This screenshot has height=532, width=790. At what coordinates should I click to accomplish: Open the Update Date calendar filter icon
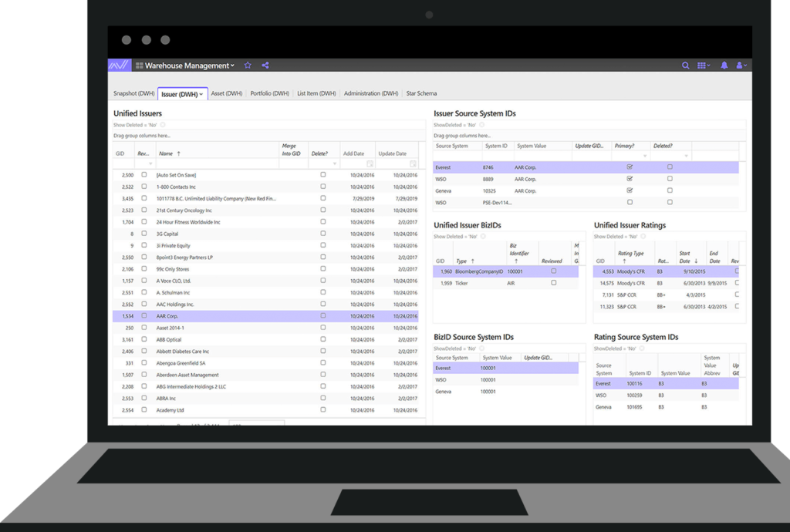(x=414, y=163)
